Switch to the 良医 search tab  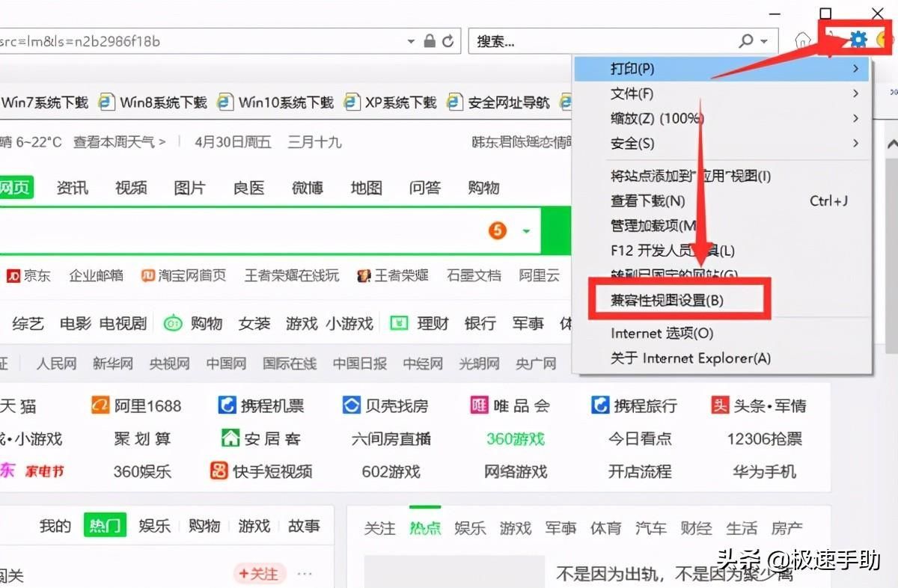pyautogui.click(x=248, y=188)
